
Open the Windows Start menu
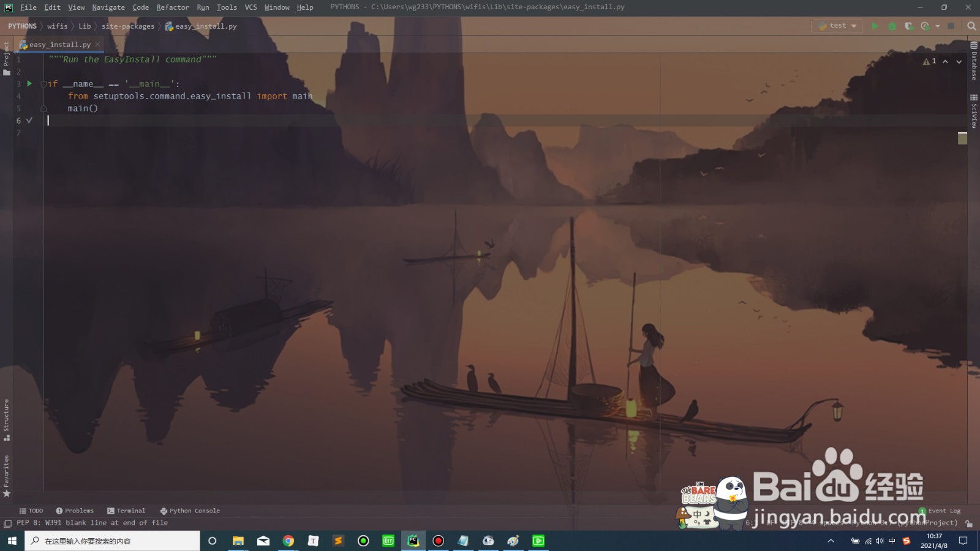pyautogui.click(x=12, y=541)
